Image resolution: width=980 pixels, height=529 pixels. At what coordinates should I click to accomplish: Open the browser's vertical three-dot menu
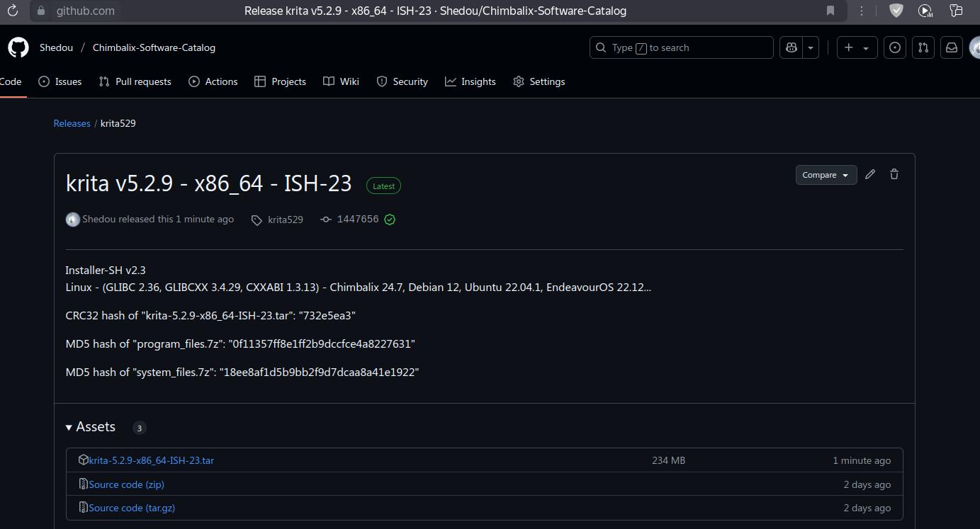tap(862, 11)
